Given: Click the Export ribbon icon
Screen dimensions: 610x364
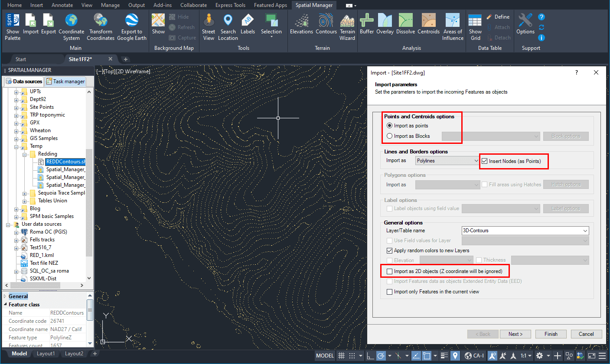Looking at the screenshot, I should tap(49, 24).
